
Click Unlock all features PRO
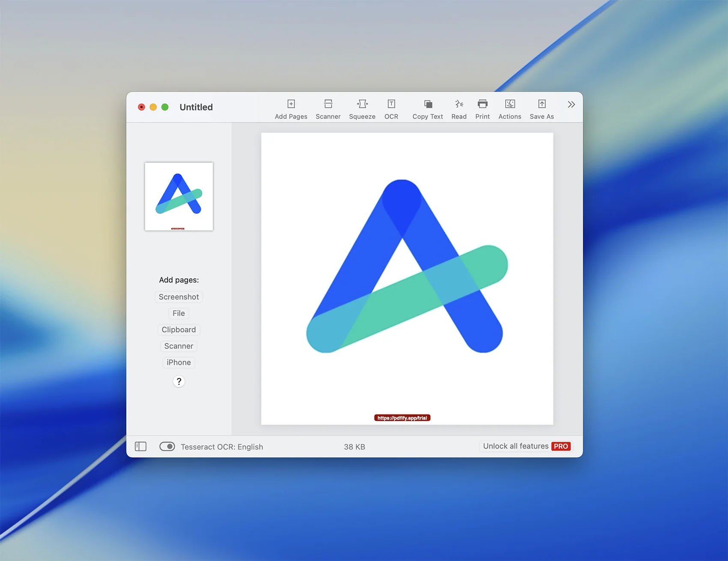(x=526, y=446)
